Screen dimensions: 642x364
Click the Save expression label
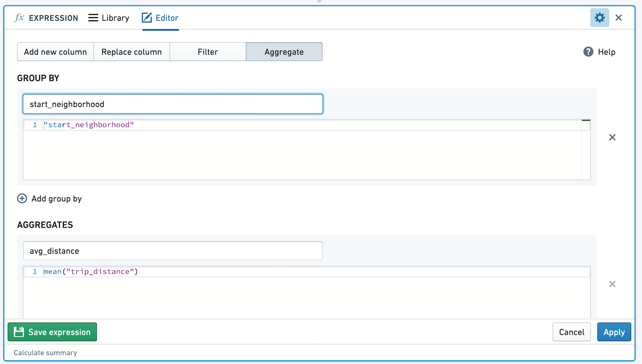(x=59, y=332)
